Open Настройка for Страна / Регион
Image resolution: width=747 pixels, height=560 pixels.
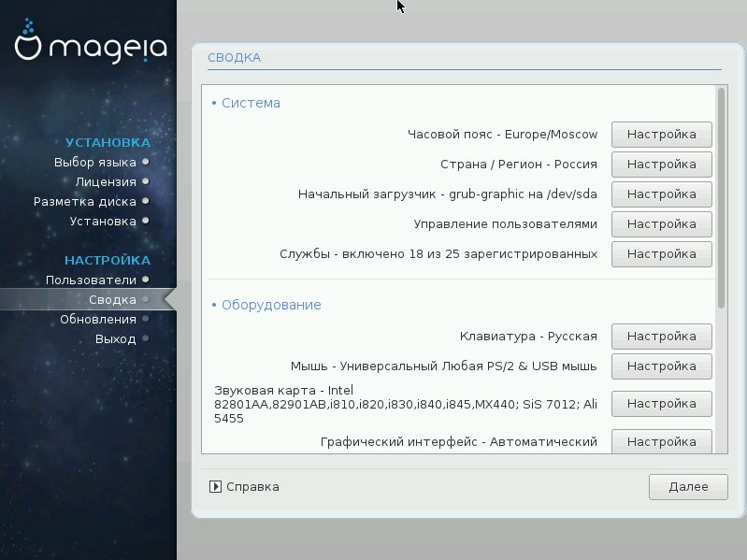pos(661,165)
